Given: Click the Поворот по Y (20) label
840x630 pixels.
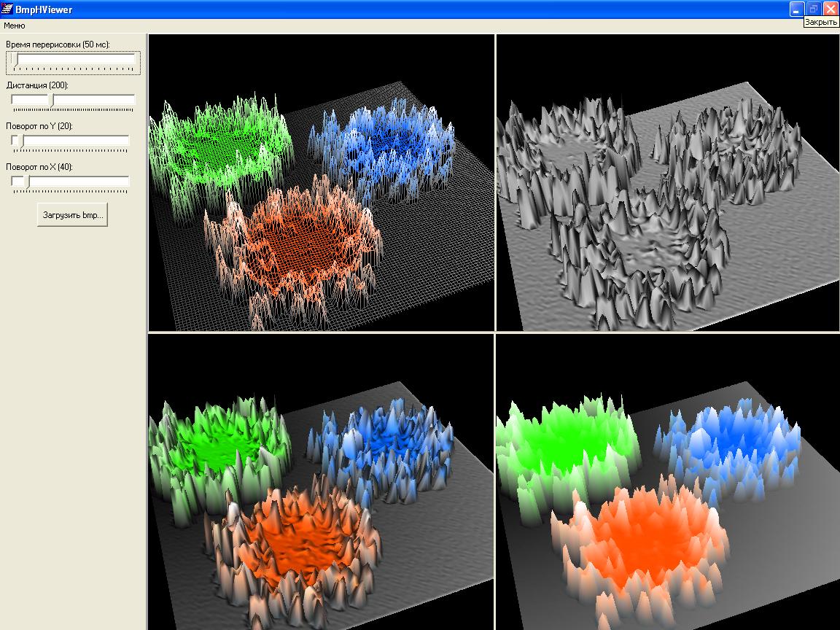Looking at the screenshot, I should [39, 126].
